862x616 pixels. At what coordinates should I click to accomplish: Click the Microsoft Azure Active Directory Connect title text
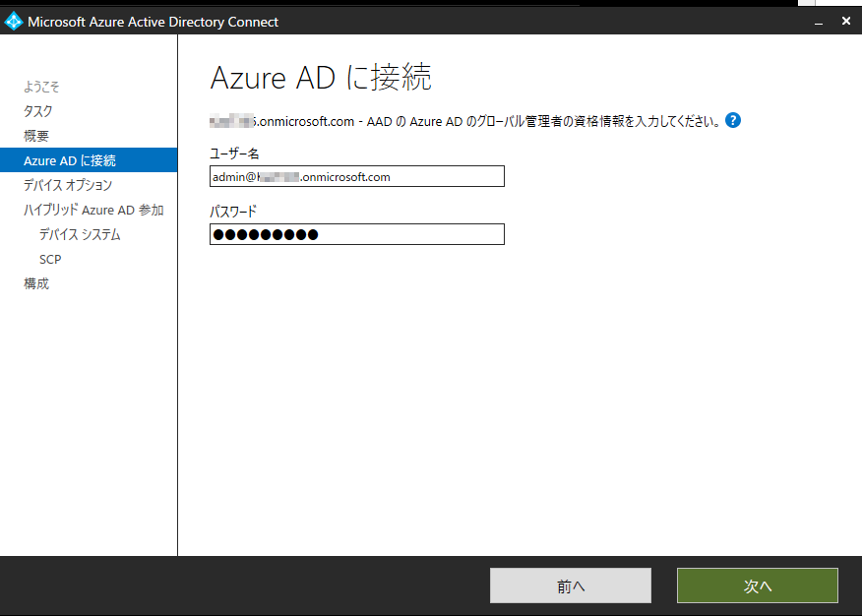tap(153, 20)
